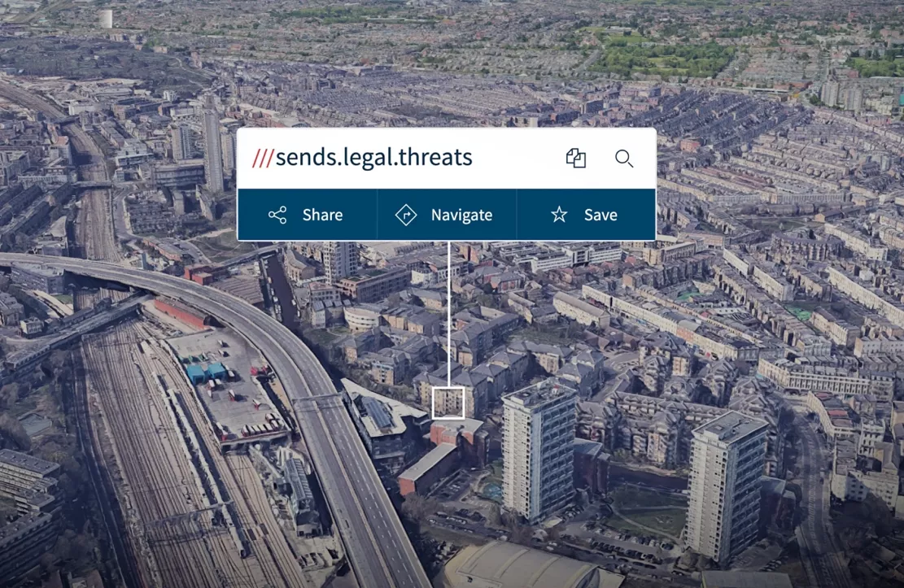Click the Navigate button
Viewport: 904px width, 588px height.
pyautogui.click(x=447, y=215)
